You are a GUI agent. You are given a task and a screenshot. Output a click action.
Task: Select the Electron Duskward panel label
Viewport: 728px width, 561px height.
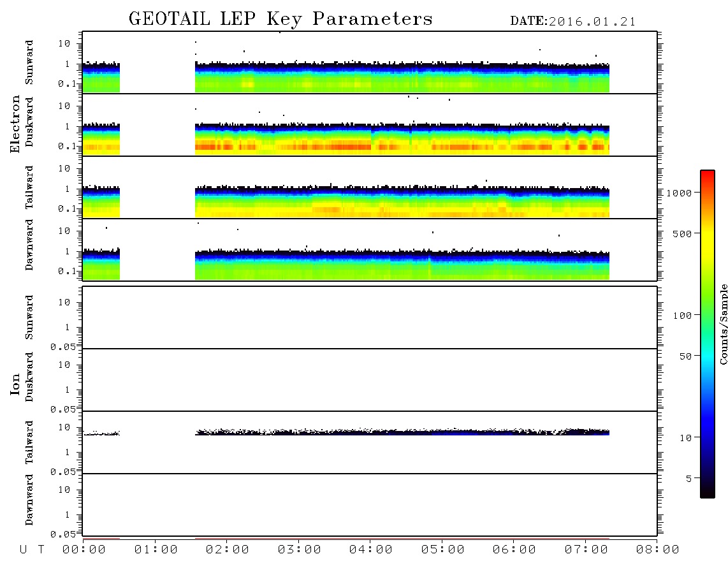point(29,122)
